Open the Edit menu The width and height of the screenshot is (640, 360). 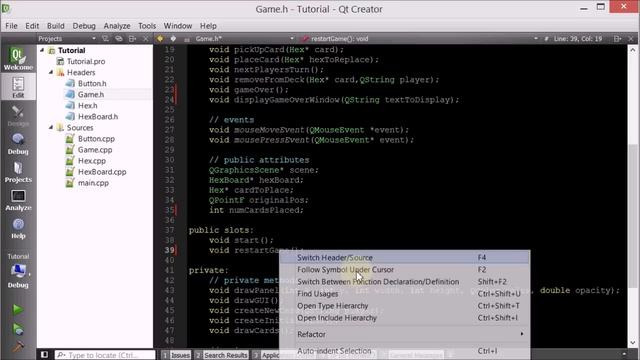tap(32, 26)
